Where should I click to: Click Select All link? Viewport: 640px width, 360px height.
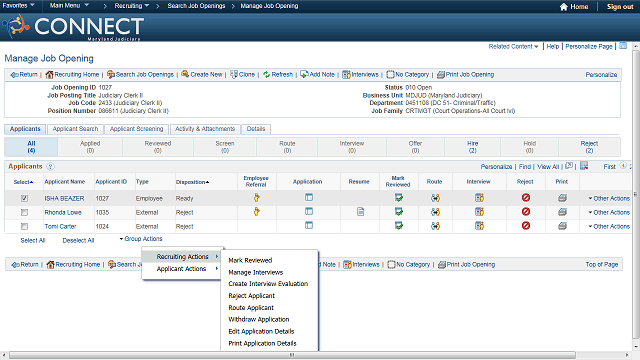click(x=33, y=240)
